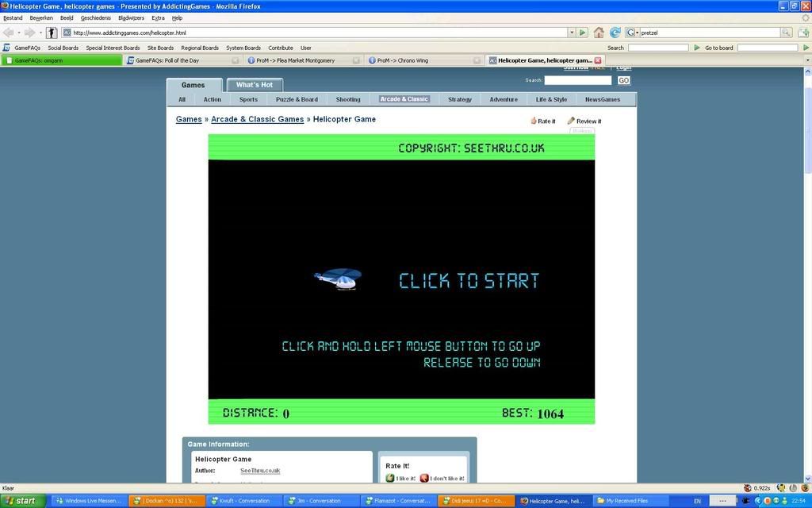Screen dimensions: 812x508
Task: Click the red 'I don't like it!' icon
Action: pos(424,478)
